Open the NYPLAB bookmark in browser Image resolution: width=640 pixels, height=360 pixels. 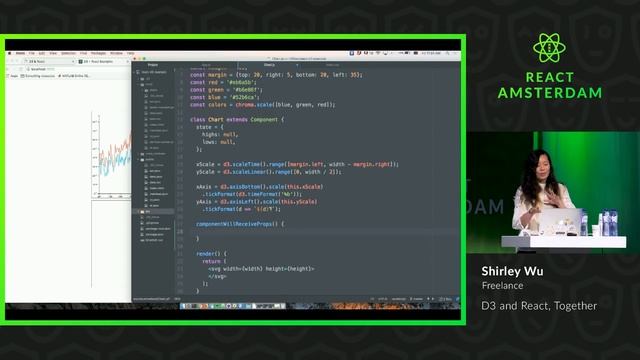[73, 76]
